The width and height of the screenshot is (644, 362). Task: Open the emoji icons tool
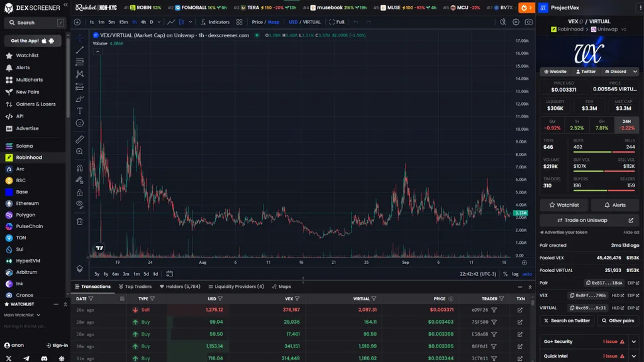[x=80, y=123]
